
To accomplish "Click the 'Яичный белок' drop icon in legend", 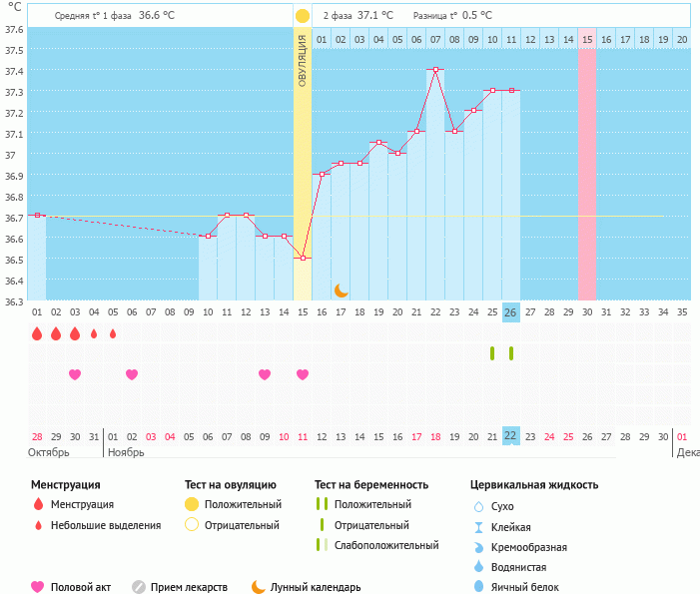I will 478,587.
